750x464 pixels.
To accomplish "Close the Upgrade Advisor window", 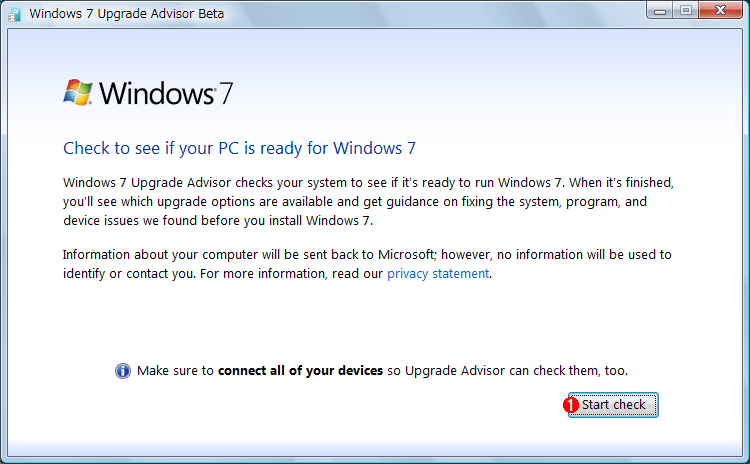I will point(720,10).
